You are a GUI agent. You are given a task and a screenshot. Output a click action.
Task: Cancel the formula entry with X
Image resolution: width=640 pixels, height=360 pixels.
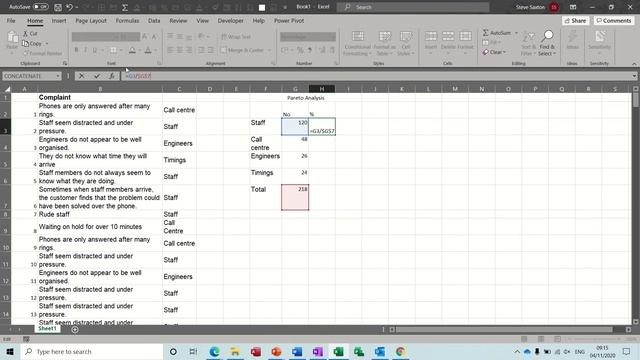coord(82,76)
